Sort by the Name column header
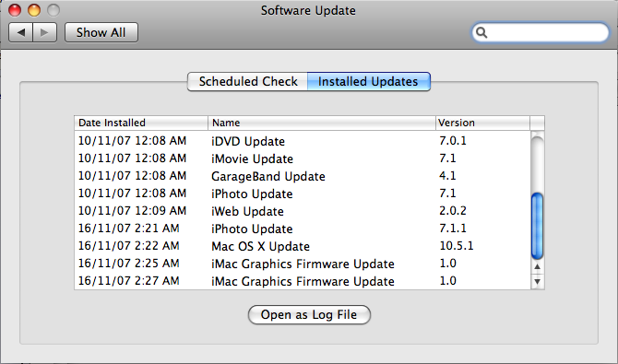Viewport: 618px width, 364px height. 322,123
